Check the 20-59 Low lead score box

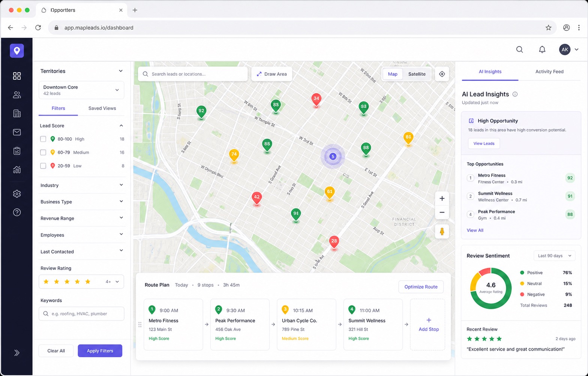pyautogui.click(x=43, y=166)
